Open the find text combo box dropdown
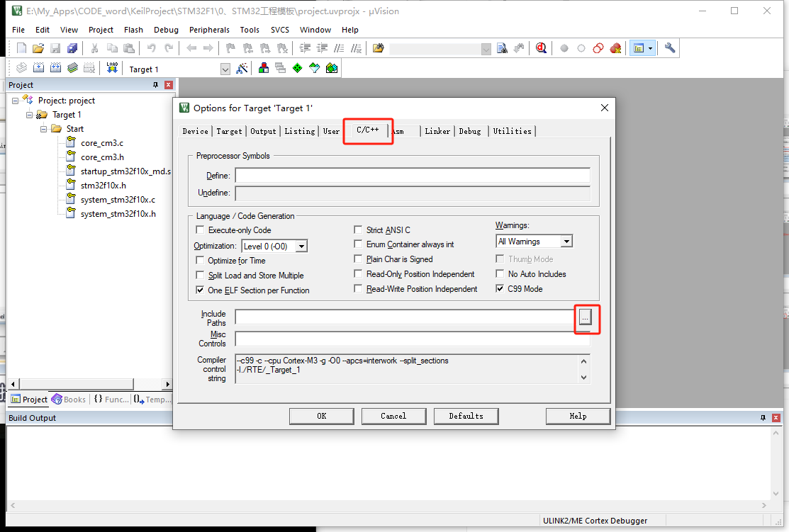 pyautogui.click(x=486, y=49)
